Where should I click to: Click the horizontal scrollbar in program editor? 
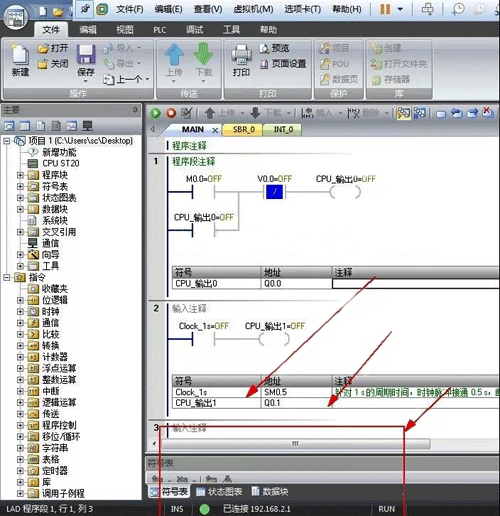point(295,444)
